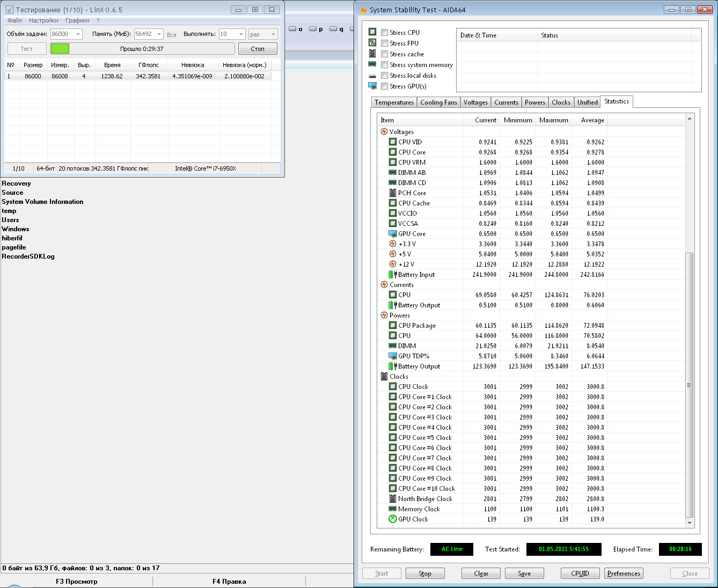
Task: Click the AIDA64 flame title bar icon
Action: point(363,10)
